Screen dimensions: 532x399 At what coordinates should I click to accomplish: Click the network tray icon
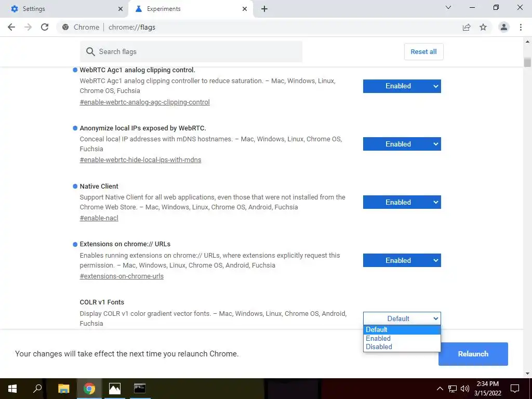point(453,389)
